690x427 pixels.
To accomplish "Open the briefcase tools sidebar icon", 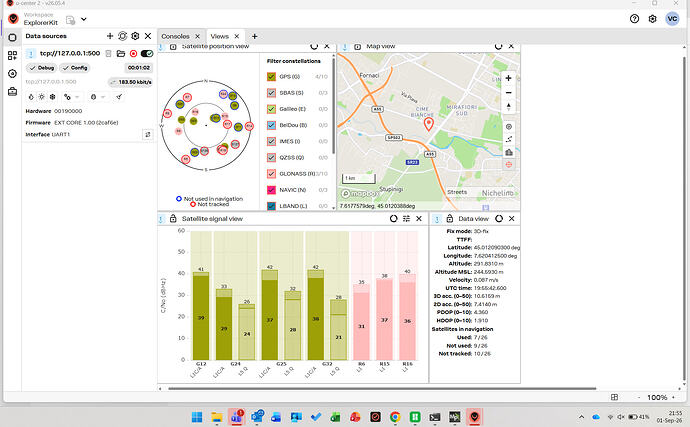I will tap(12, 92).
